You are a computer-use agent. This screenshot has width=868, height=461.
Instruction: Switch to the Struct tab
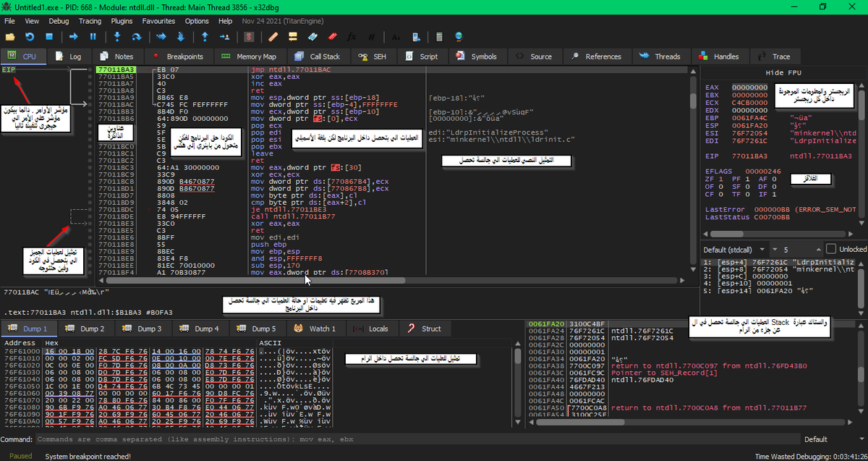coord(424,329)
